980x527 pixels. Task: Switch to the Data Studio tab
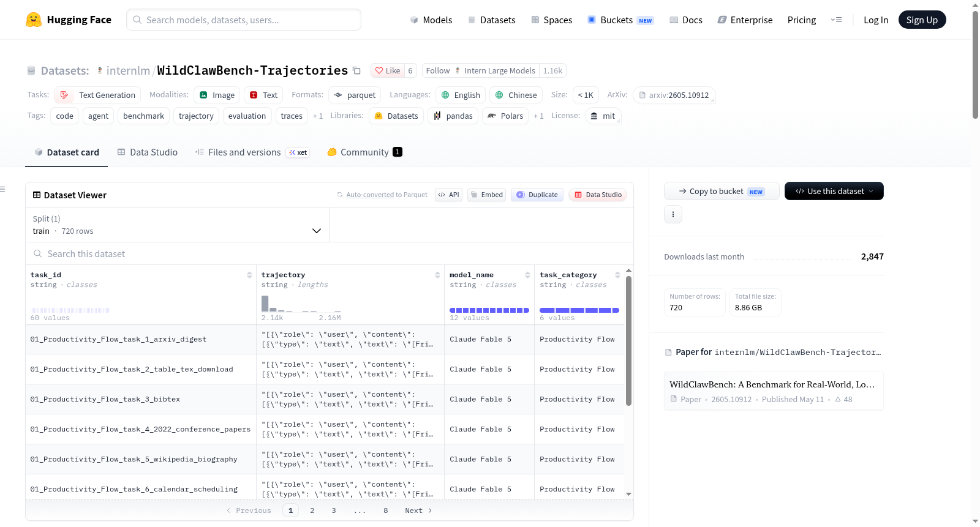click(x=148, y=152)
